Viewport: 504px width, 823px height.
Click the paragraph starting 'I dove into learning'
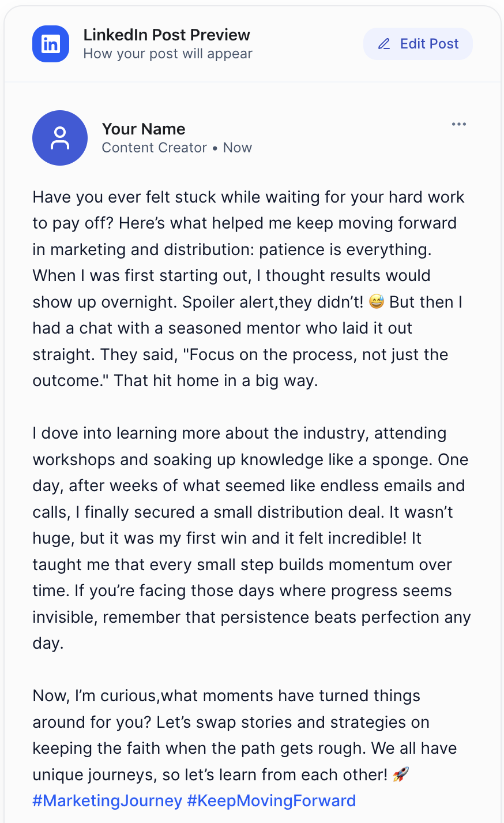click(248, 538)
